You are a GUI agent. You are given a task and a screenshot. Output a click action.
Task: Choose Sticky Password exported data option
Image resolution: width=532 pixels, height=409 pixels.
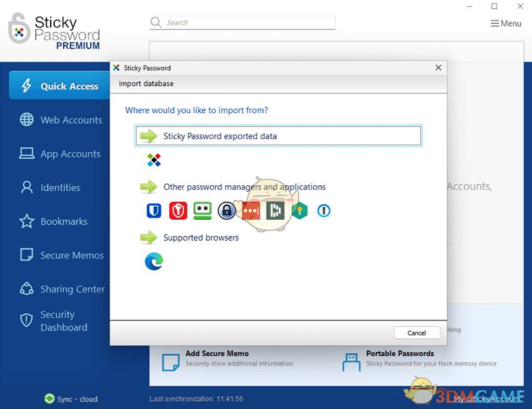(278, 136)
